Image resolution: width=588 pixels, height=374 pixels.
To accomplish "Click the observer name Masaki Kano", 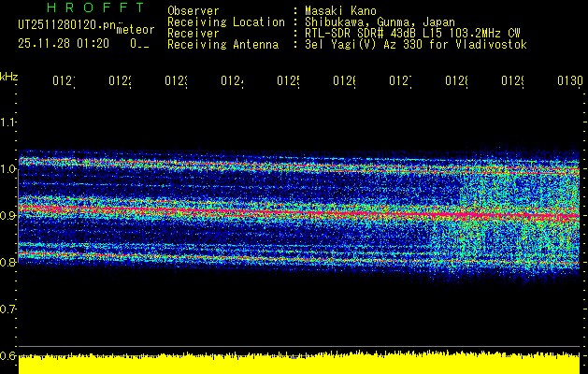I will 340,10.
